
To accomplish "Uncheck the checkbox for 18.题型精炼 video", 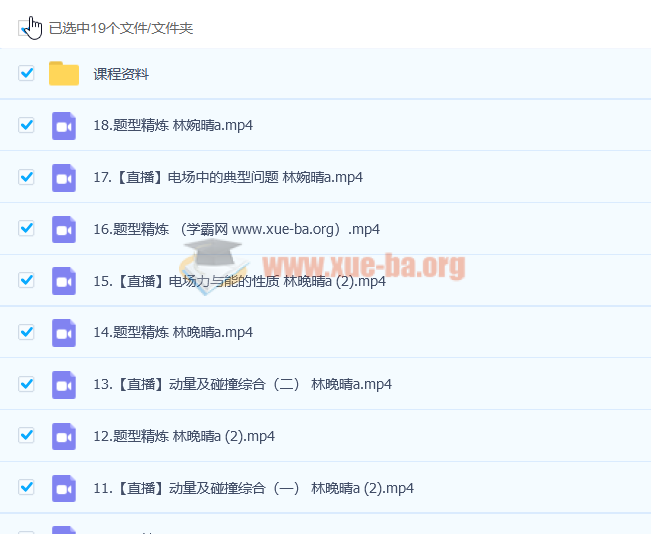I will pos(27,125).
